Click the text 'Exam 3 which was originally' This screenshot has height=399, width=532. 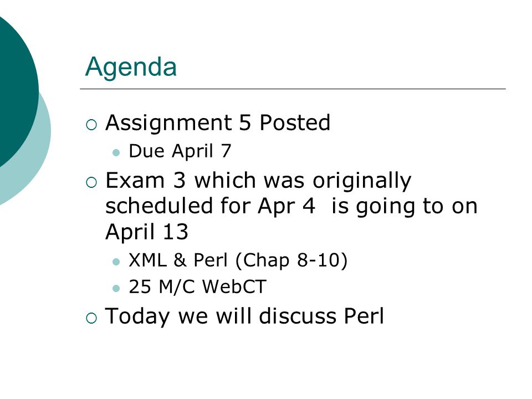(258, 181)
